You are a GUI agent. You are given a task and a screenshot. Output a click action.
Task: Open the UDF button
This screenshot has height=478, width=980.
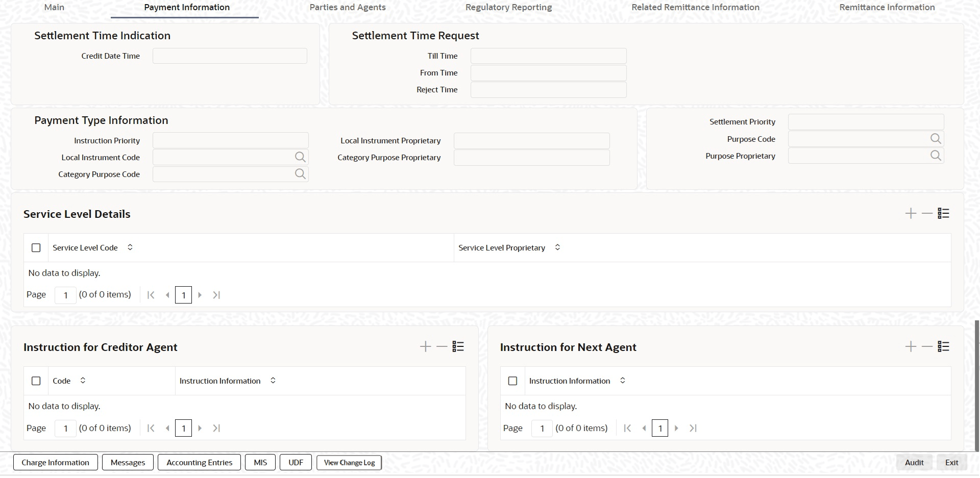pos(296,463)
